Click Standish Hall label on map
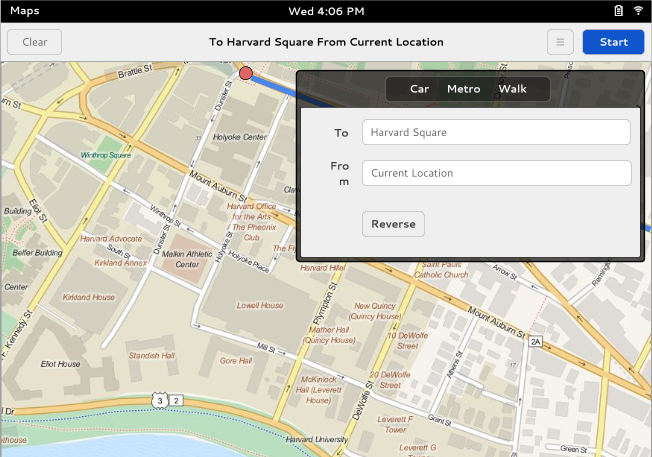The width and height of the screenshot is (652, 457). 151,356
